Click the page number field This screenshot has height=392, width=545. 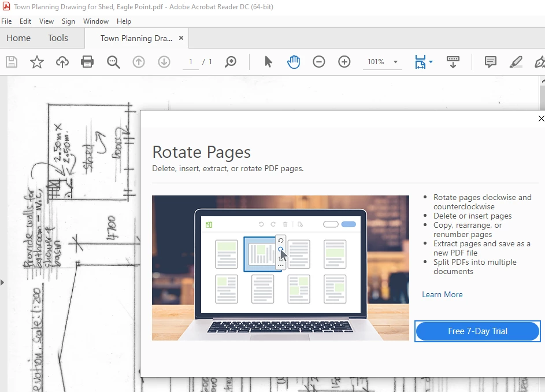point(191,62)
